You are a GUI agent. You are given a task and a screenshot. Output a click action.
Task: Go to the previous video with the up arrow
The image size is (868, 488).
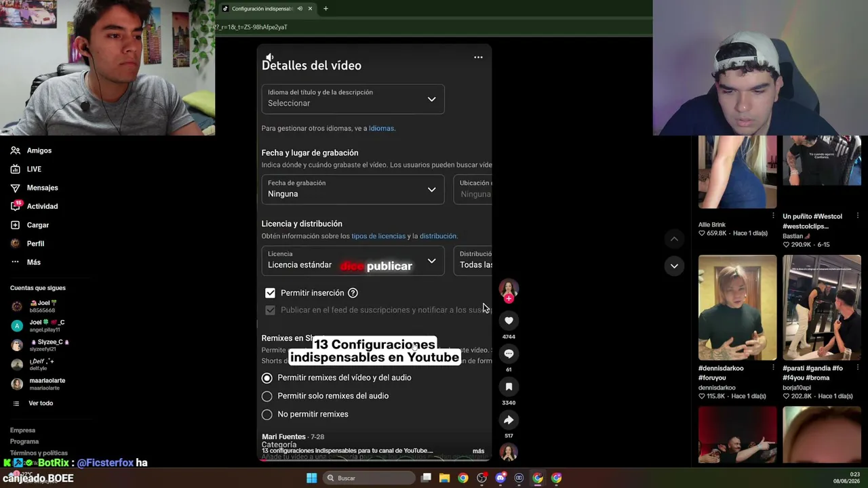point(674,239)
